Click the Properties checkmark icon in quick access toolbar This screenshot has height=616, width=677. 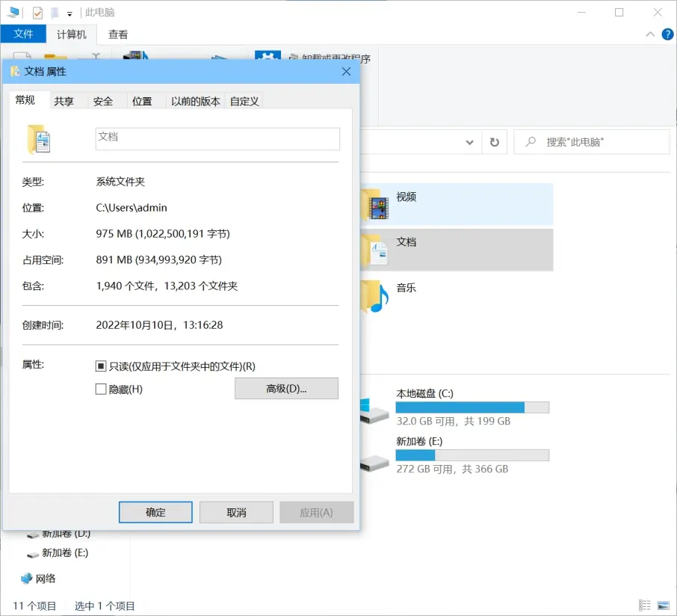coord(37,13)
